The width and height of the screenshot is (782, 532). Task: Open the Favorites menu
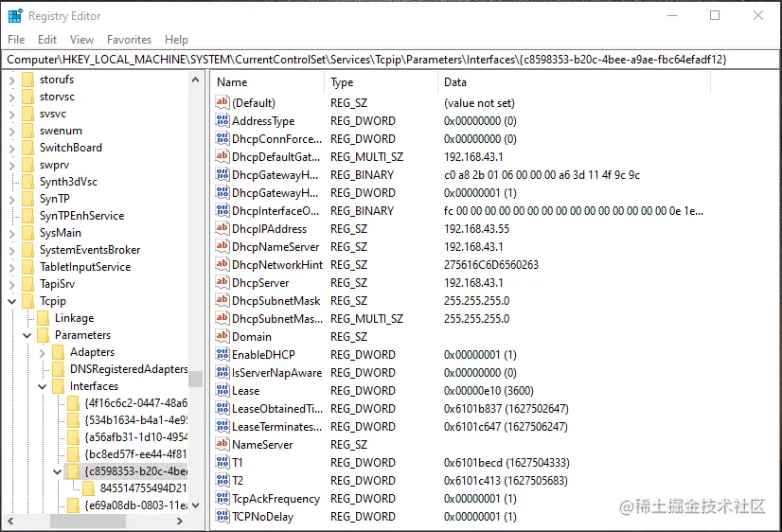tap(129, 40)
